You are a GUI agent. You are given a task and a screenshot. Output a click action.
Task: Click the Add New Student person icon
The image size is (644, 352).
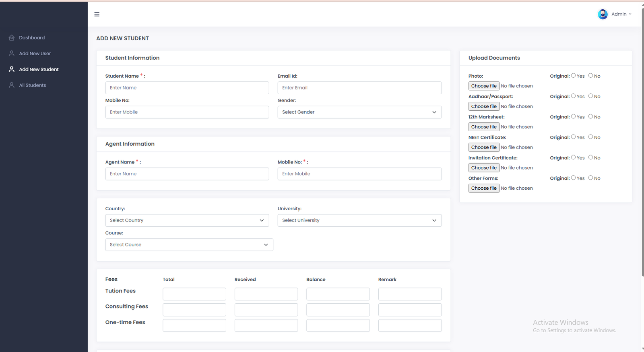[x=12, y=69]
